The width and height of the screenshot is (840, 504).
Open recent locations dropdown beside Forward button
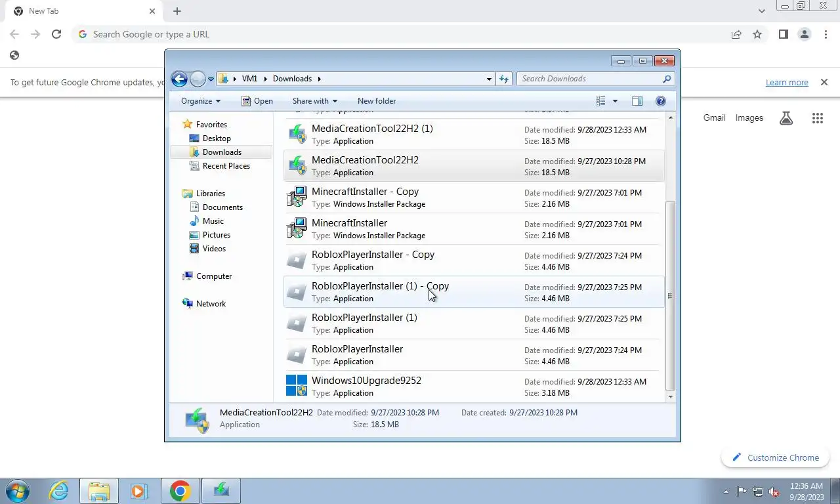point(211,79)
